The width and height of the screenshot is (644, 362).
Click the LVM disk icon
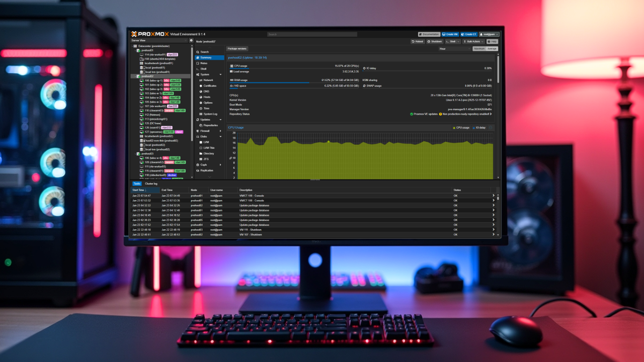point(201,142)
